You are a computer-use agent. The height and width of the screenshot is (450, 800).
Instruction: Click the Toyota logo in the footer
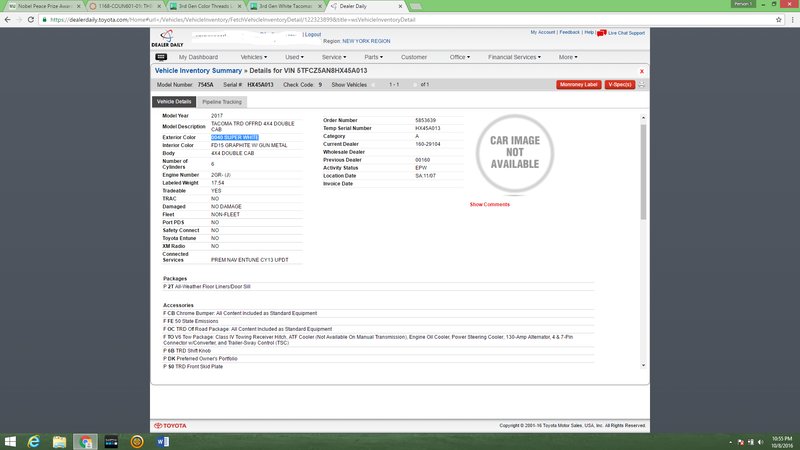170,426
